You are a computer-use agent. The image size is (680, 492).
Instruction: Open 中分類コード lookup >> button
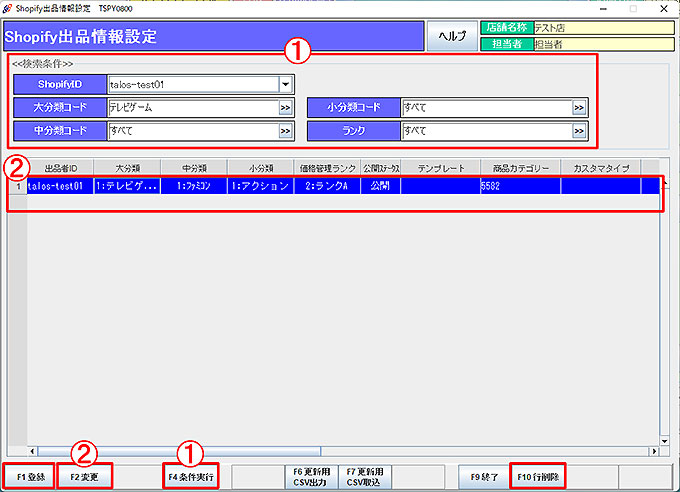286,131
